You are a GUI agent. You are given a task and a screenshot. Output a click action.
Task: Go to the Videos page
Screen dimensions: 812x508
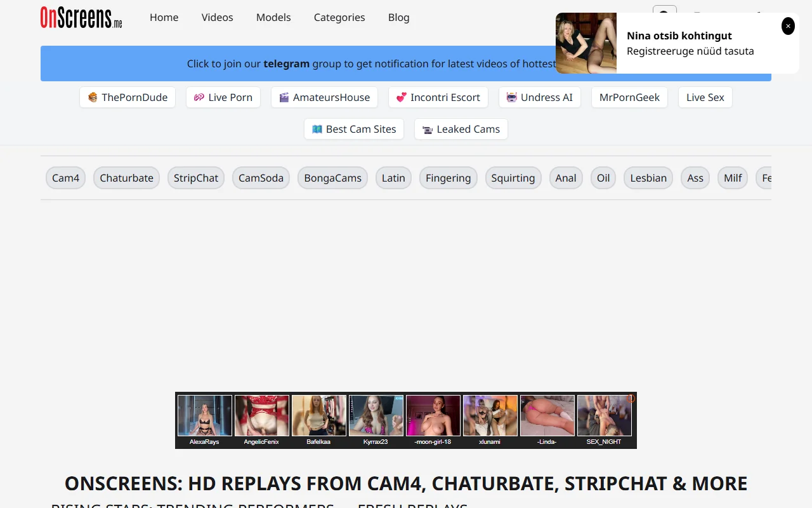[217, 17]
